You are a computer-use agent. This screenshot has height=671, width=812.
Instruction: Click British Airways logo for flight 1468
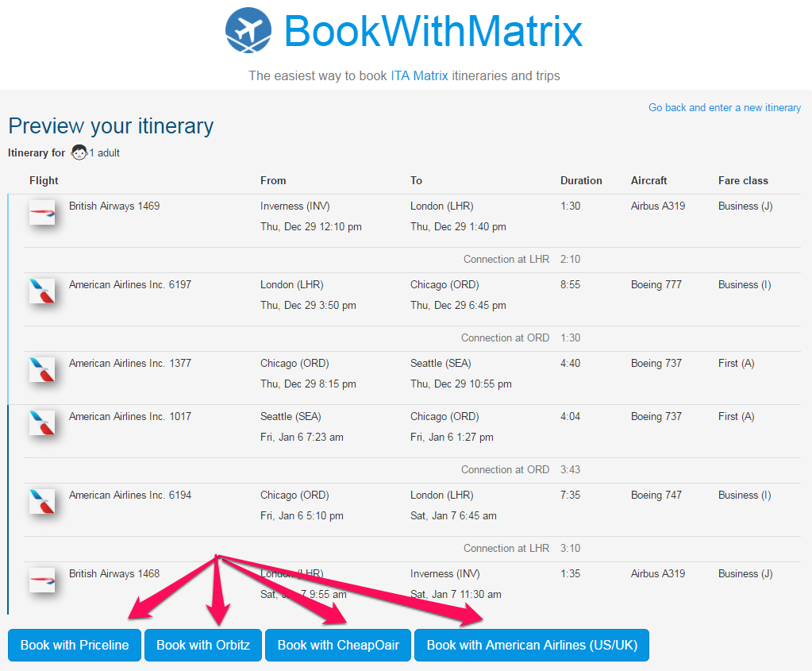42,580
